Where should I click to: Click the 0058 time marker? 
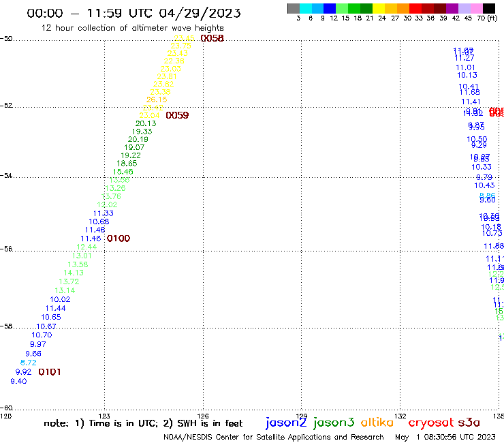point(212,38)
